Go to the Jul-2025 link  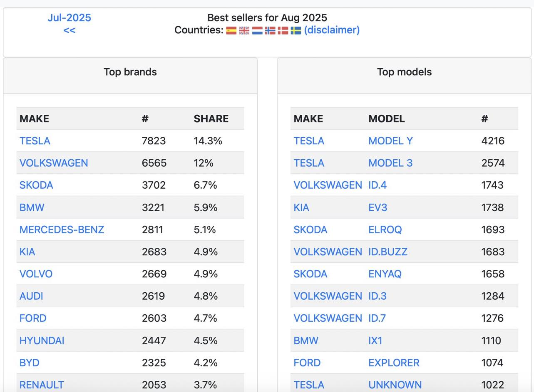[69, 18]
